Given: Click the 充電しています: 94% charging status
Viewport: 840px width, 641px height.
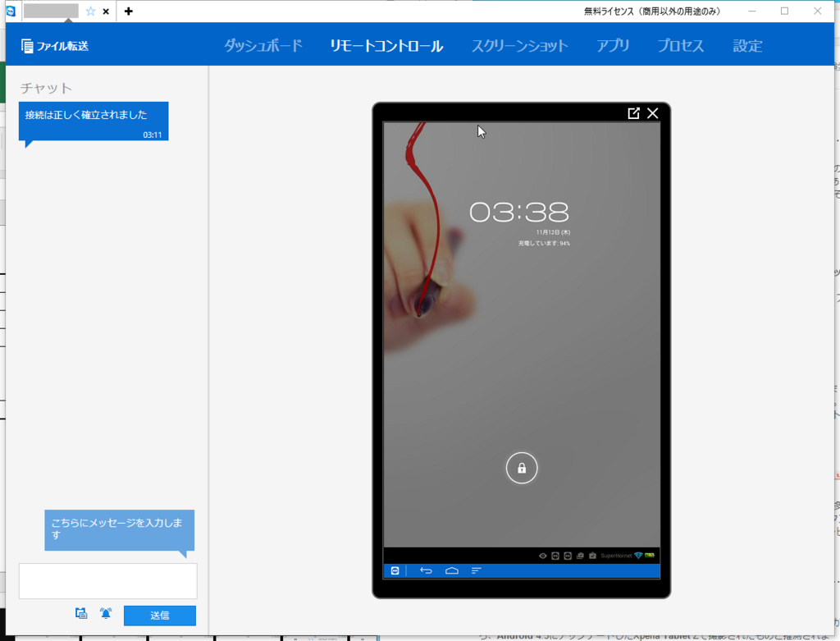Looking at the screenshot, I should (x=544, y=243).
